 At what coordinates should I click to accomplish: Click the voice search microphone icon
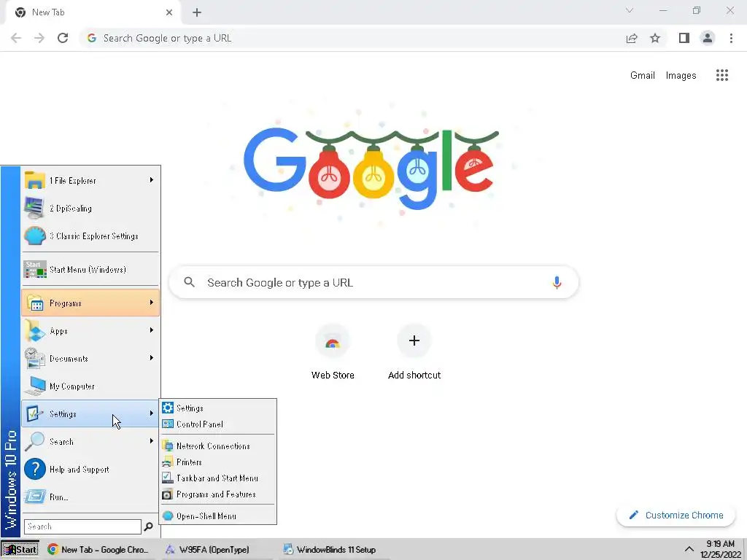[557, 282]
